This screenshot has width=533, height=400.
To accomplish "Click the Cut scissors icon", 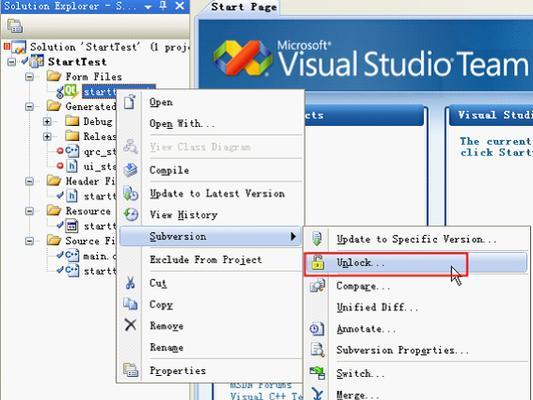I will (x=130, y=283).
